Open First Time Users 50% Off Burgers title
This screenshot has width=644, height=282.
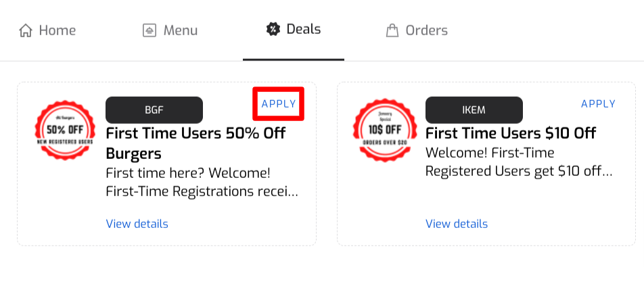click(x=195, y=143)
